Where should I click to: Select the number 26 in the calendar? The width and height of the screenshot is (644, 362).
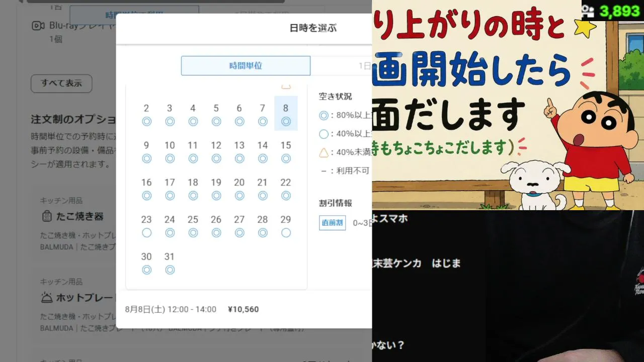(216, 220)
